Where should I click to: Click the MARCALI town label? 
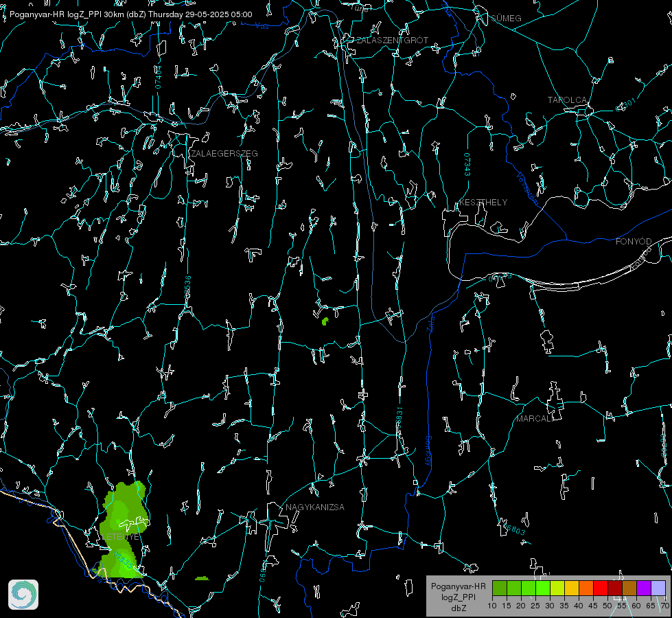coord(534,419)
